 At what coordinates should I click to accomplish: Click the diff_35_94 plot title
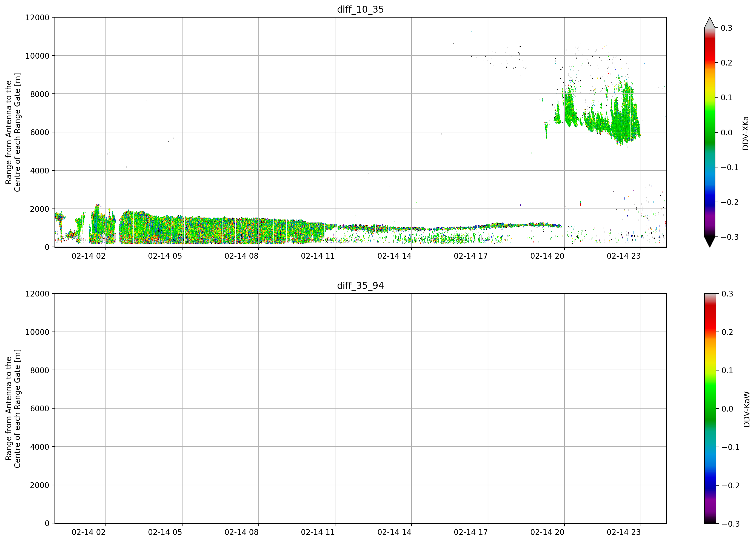coord(360,286)
